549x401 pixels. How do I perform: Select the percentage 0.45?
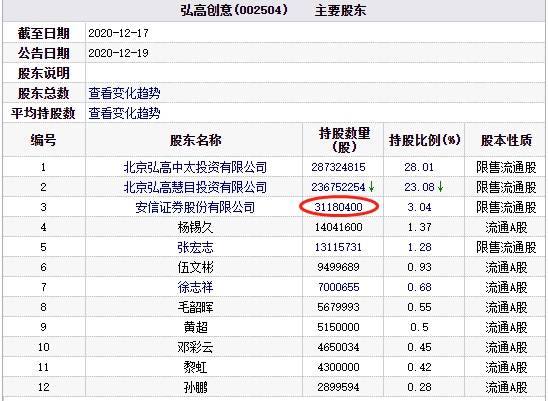419,347
